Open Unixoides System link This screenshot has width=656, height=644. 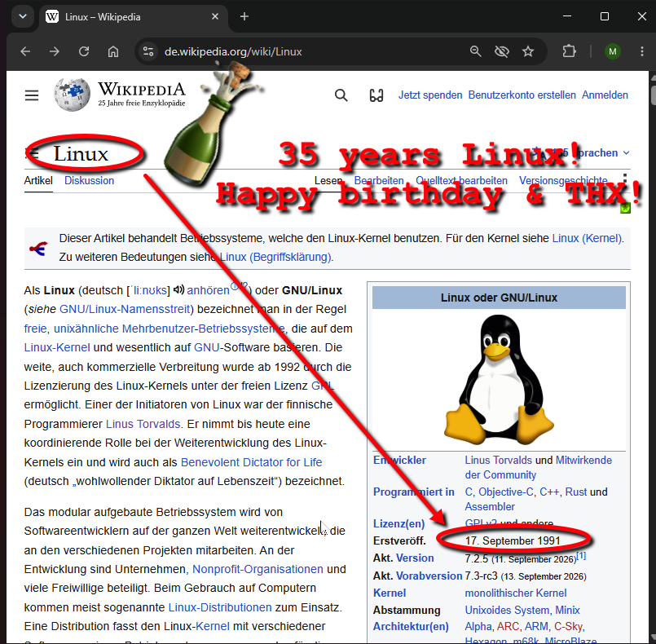pyautogui.click(x=507, y=610)
